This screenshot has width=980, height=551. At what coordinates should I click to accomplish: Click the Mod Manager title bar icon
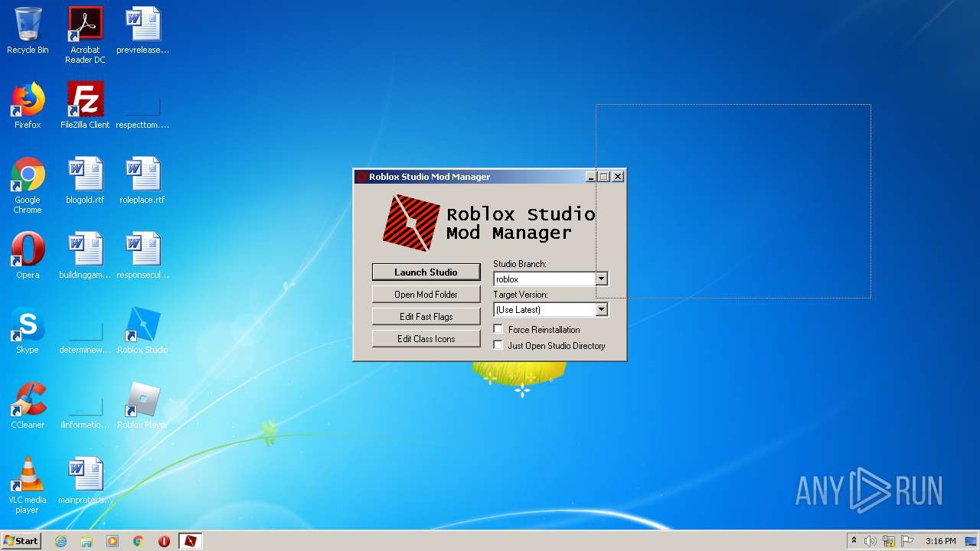[362, 177]
